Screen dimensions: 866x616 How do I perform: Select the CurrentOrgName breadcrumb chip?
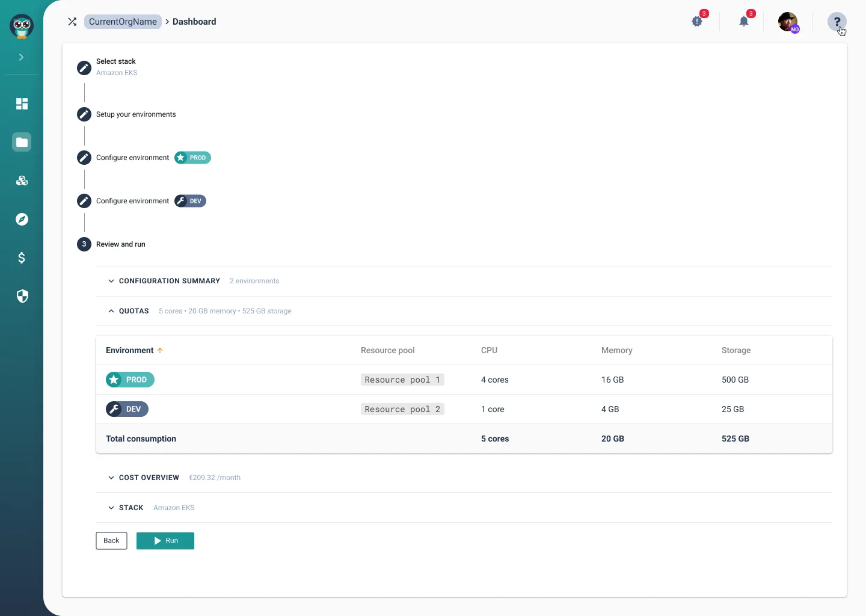point(123,22)
